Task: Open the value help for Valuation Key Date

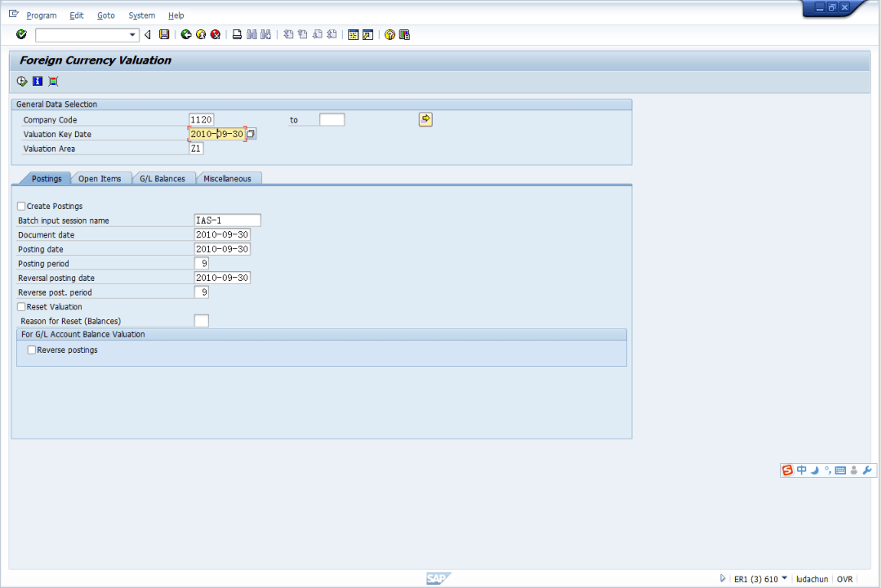Action: (252, 134)
